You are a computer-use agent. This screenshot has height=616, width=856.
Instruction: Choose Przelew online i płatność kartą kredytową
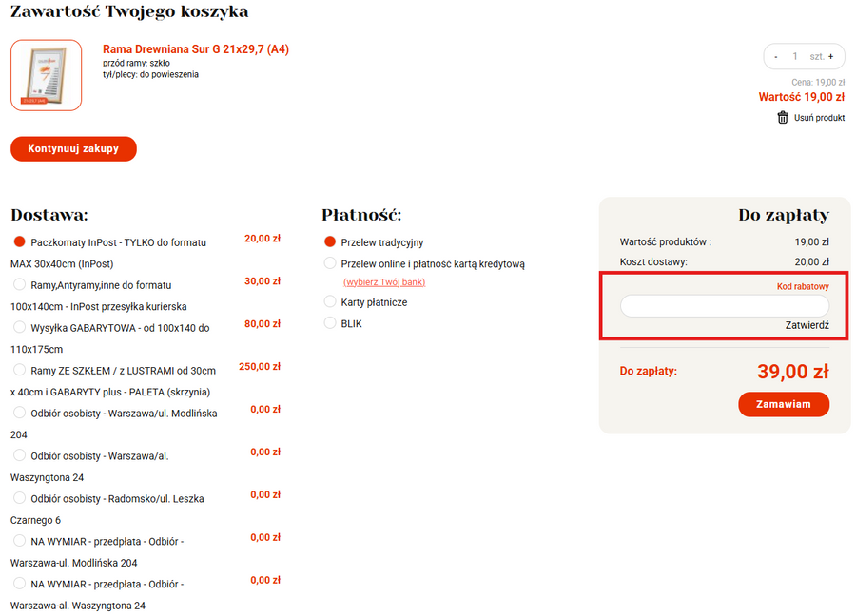point(330,263)
